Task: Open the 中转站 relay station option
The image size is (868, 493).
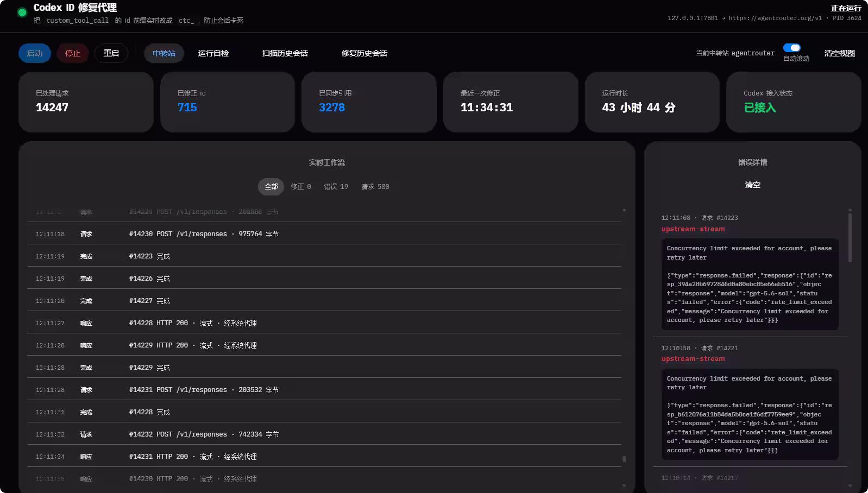Action: (x=164, y=53)
